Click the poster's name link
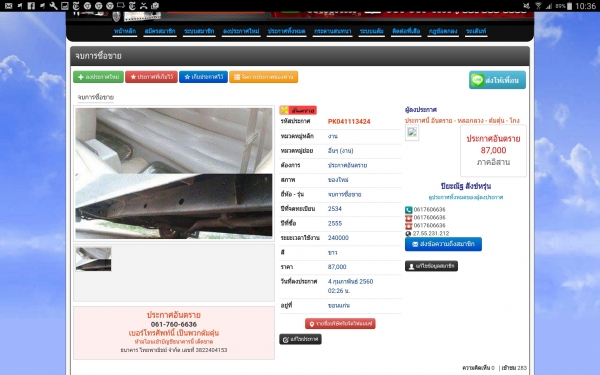The image size is (600, 375). (x=466, y=186)
